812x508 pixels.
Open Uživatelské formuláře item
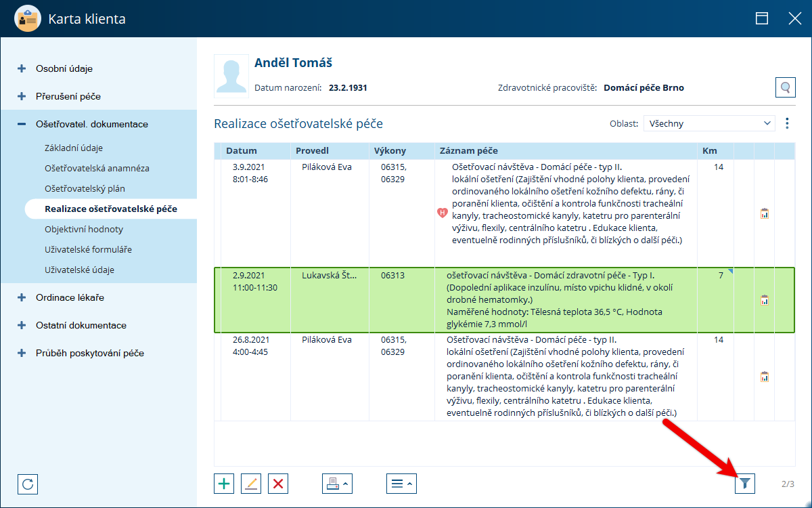[x=88, y=249]
